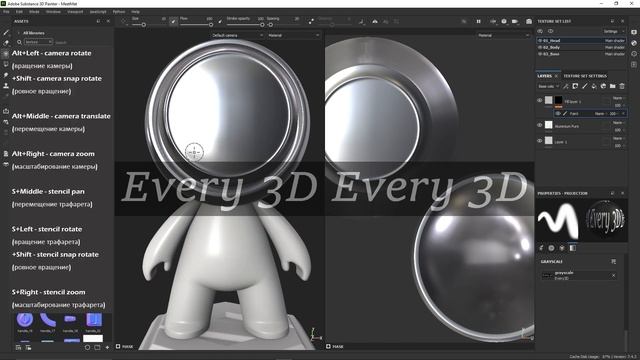This screenshot has height=360, width=640.
Task: Select the Clone stamp tool in left toolbar
Action: pos(6,86)
